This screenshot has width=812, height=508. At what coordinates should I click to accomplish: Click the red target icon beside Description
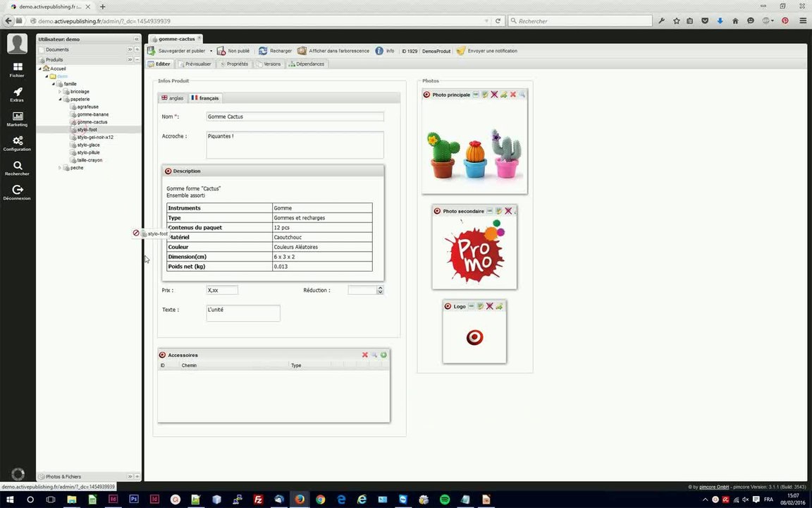[x=168, y=171]
